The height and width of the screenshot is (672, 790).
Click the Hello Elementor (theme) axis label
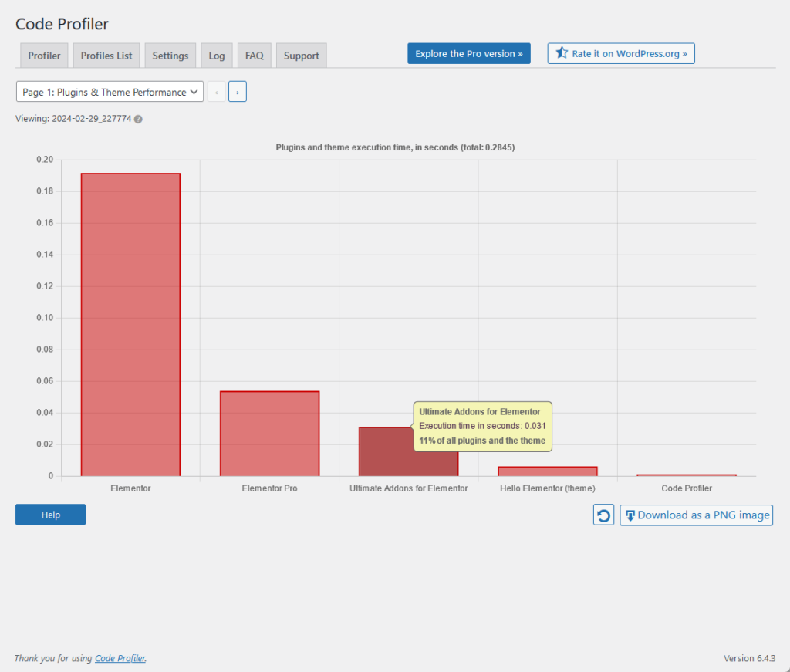pyautogui.click(x=548, y=488)
